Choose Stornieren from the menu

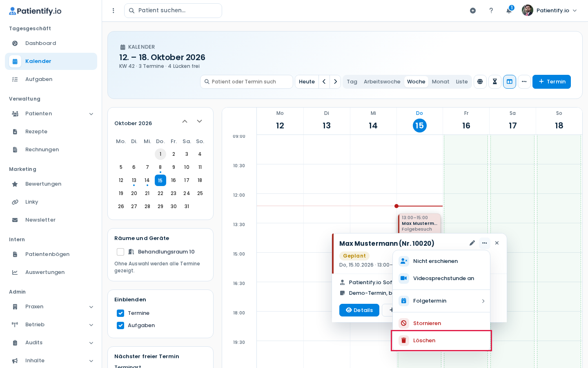[x=441, y=323]
